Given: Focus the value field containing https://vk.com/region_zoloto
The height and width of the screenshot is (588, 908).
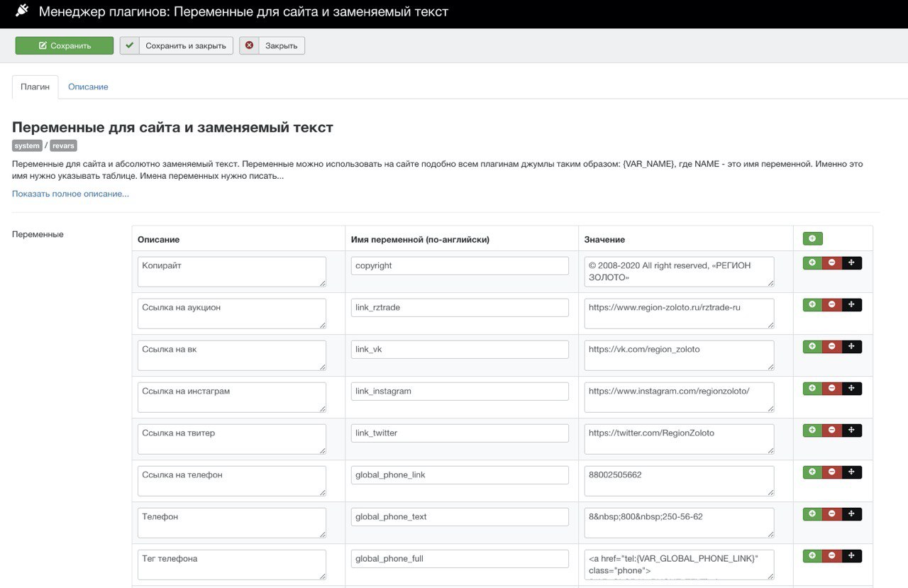Looking at the screenshot, I should [x=679, y=355].
